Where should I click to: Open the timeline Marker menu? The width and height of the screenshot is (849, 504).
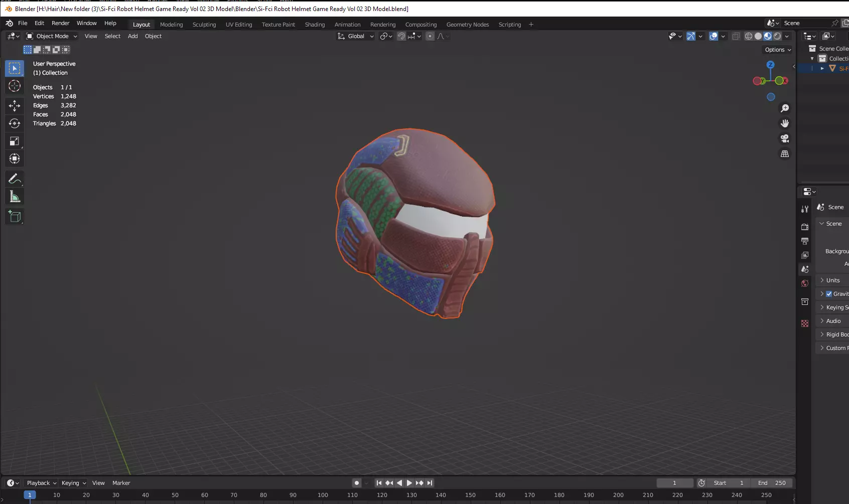(121, 483)
